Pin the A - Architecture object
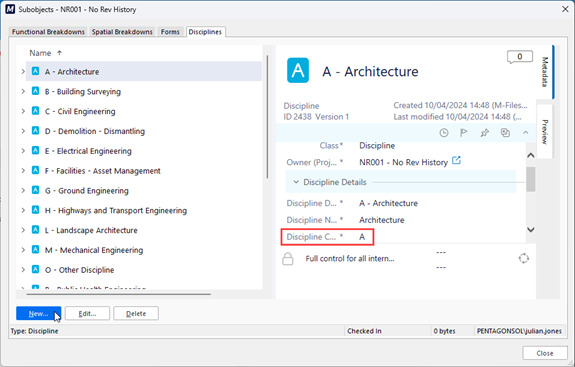Viewport: 575px width, 367px height. [485, 133]
